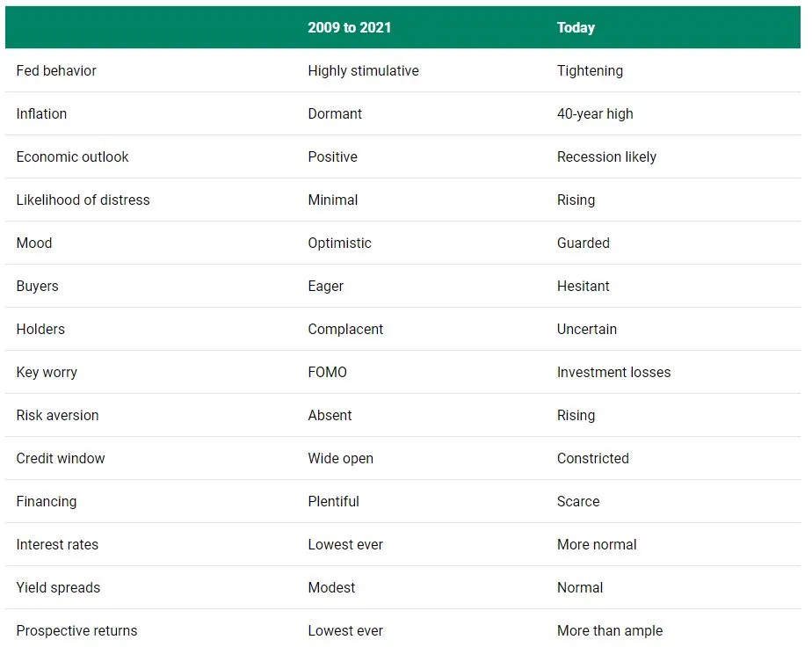Click the 'Complacent' holders cell
This screenshot has width=812, height=669.
click(345, 329)
